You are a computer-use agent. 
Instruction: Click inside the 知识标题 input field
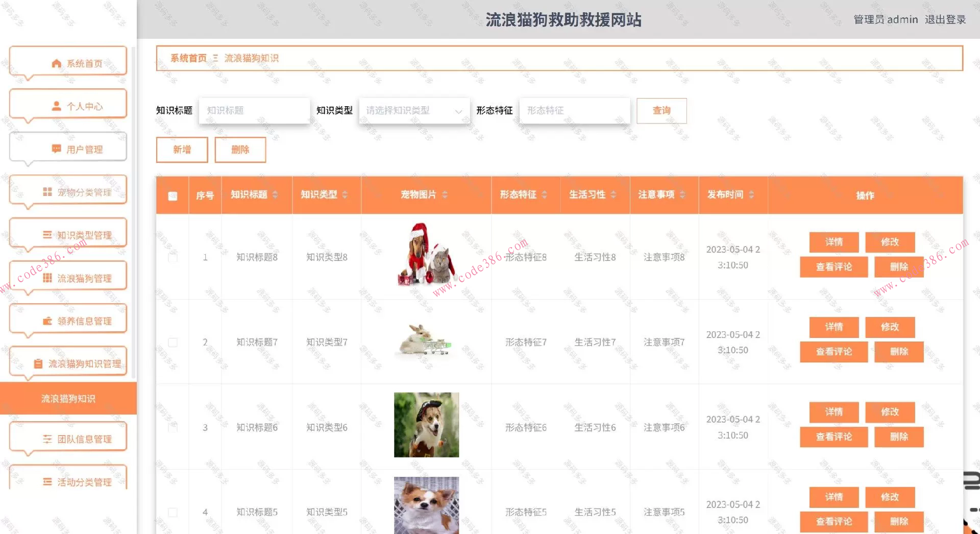click(254, 110)
